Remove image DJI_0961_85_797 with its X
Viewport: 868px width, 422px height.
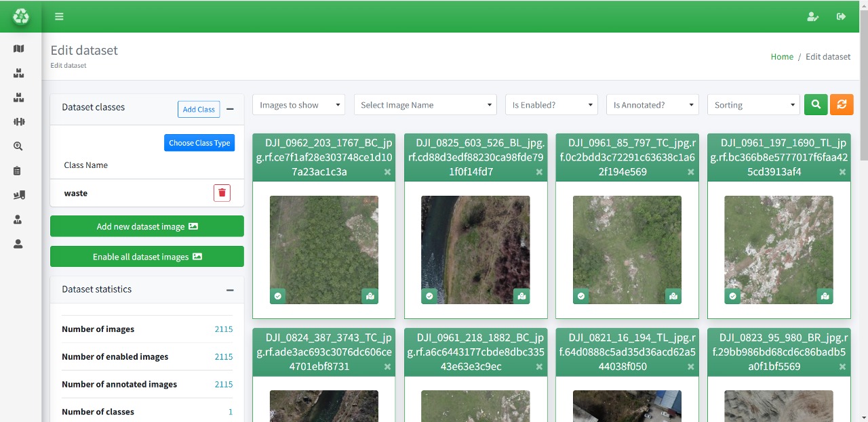pos(691,172)
